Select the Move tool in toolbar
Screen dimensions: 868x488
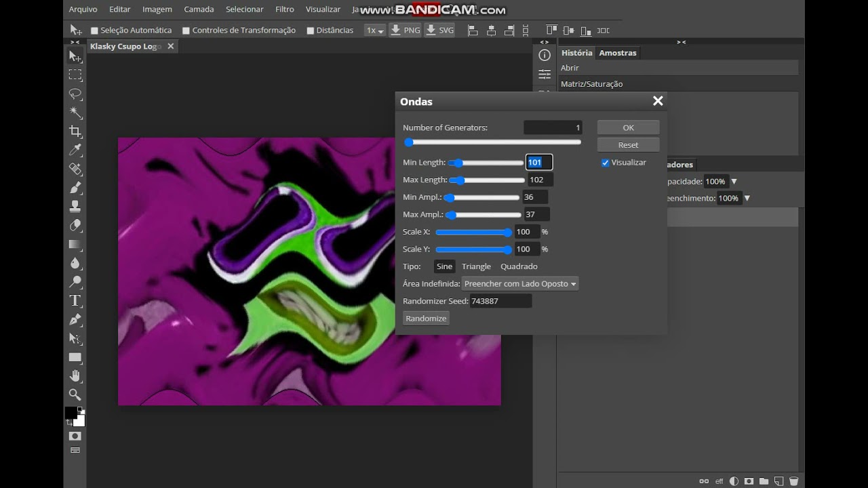[x=75, y=56]
